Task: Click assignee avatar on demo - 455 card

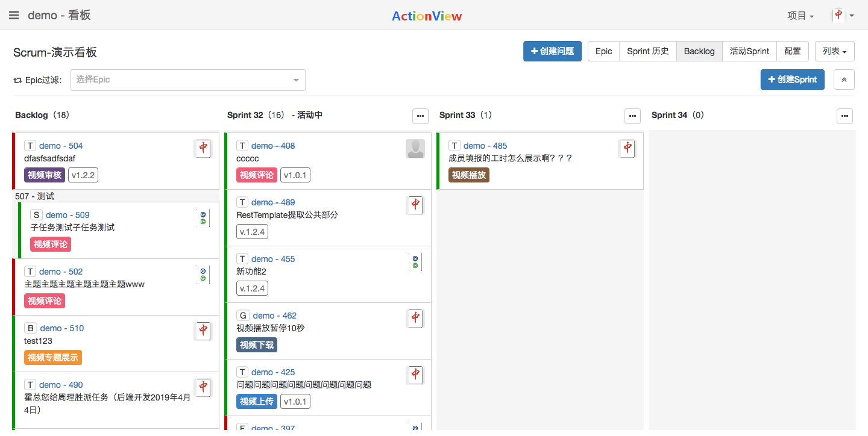Action: pos(415,262)
